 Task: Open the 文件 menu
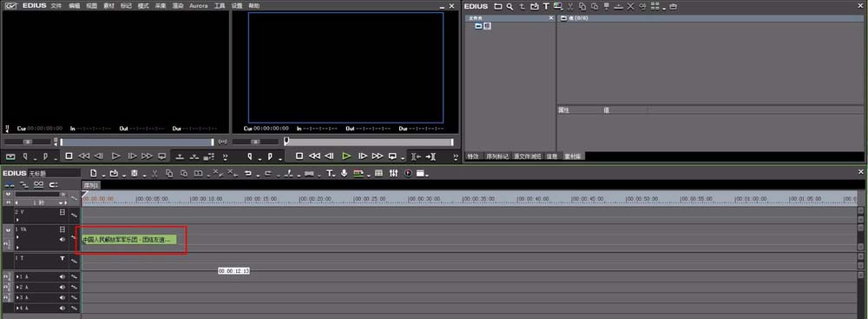click(56, 5)
